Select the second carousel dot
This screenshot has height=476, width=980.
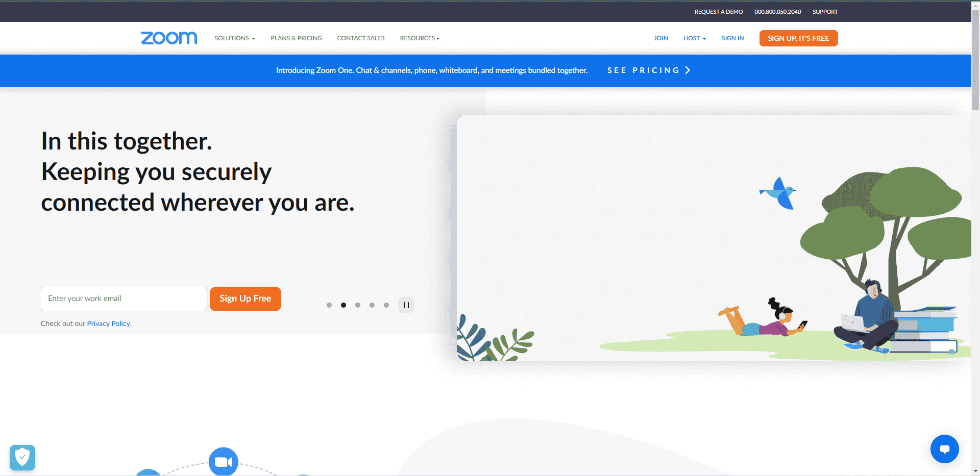click(x=344, y=305)
